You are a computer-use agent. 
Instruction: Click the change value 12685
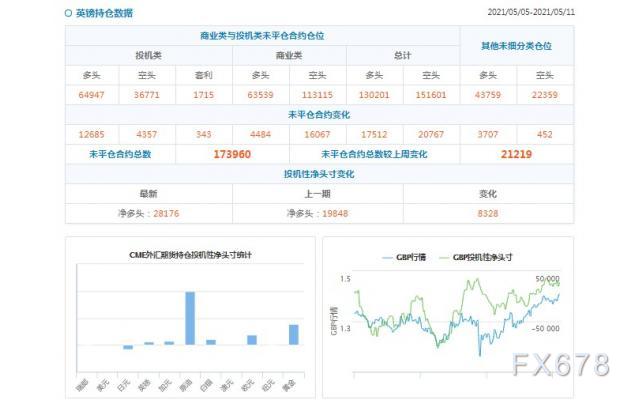[91, 134]
